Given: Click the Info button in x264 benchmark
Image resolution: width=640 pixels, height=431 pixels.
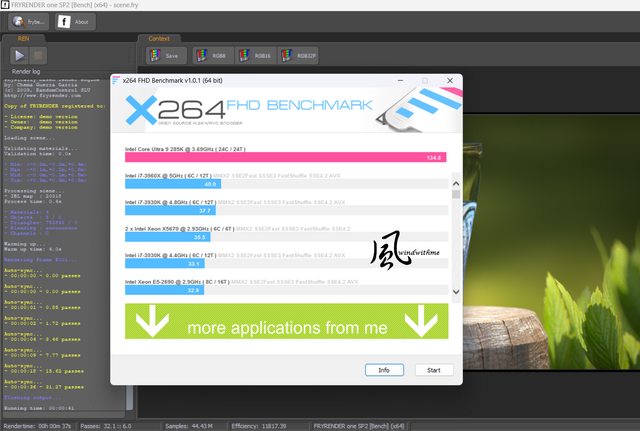Looking at the screenshot, I should coord(384,369).
